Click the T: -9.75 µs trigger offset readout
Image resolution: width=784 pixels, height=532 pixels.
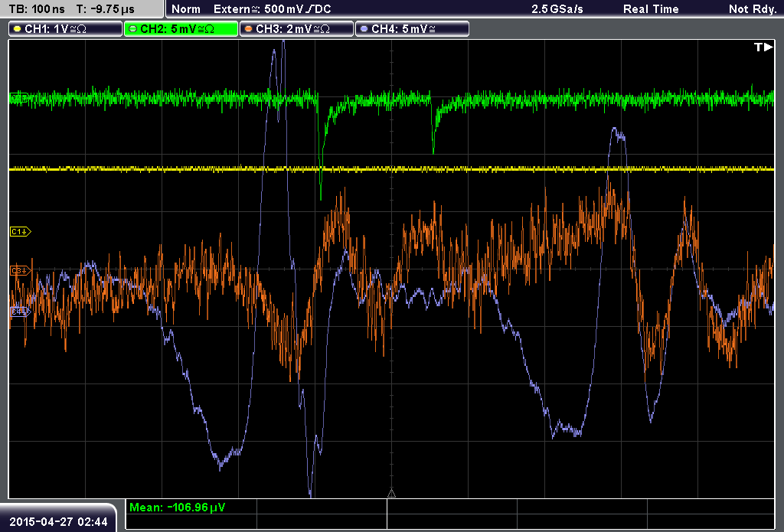tap(106, 9)
